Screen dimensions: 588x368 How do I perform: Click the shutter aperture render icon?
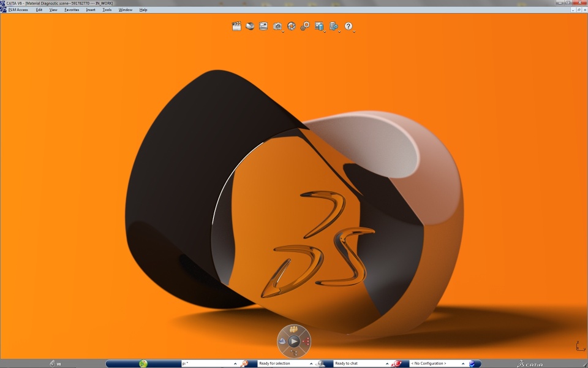(x=291, y=26)
